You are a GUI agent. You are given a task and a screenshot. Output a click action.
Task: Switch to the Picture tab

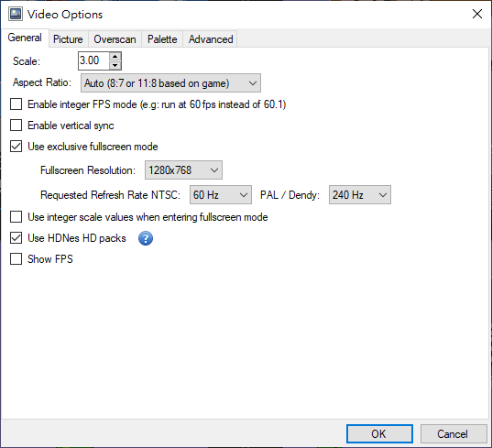tap(68, 39)
